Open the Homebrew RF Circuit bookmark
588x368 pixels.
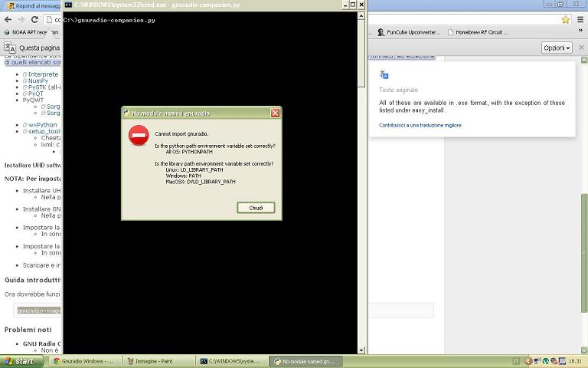477,32
